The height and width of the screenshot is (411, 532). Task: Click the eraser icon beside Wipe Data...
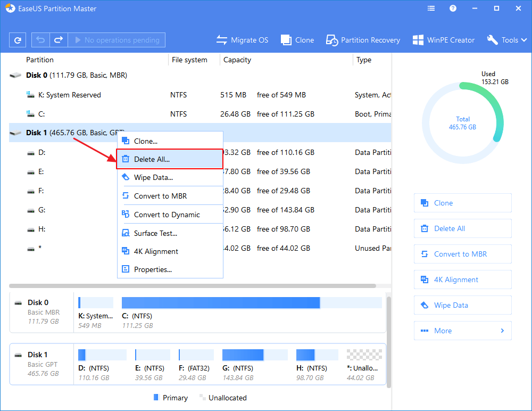tap(126, 177)
